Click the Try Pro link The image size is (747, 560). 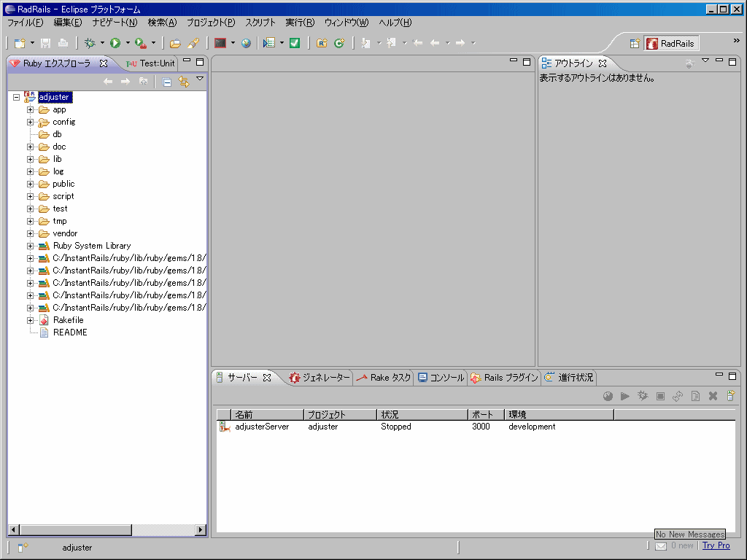[x=716, y=545]
